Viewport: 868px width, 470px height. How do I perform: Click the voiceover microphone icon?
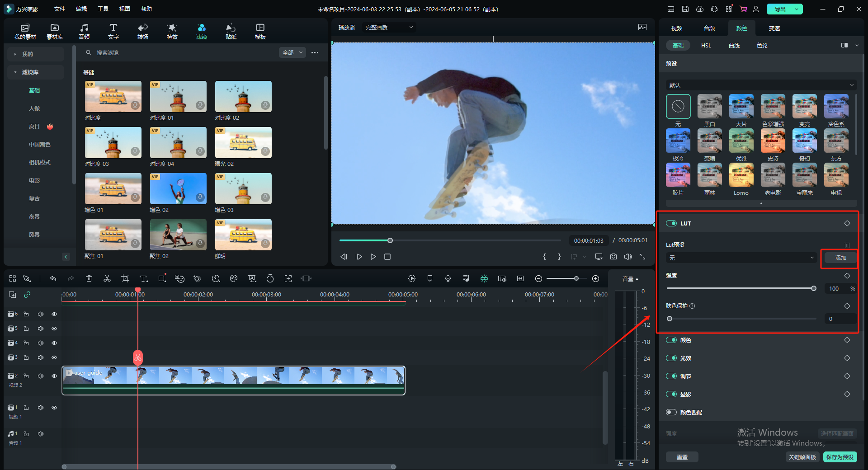coord(448,279)
